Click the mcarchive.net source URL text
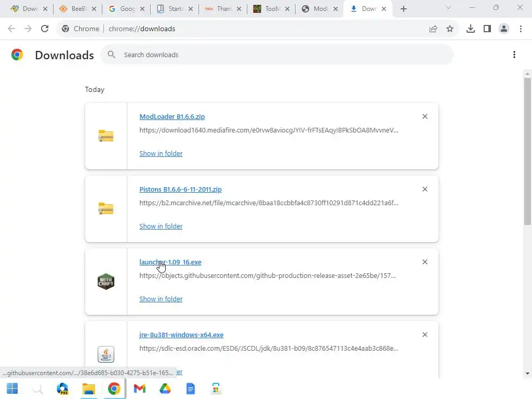Screen dimensions: 532x399 [269, 203]
